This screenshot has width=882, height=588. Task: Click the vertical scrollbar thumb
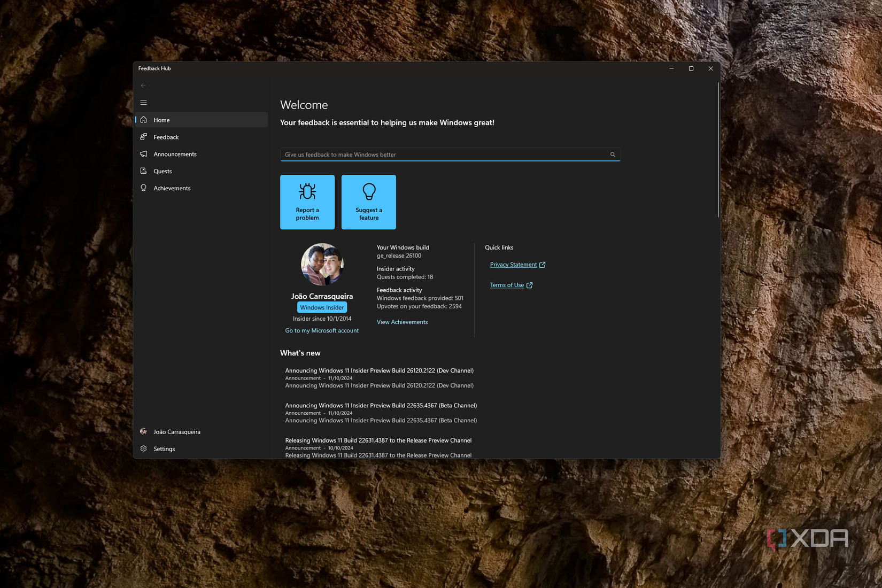pyautogui.click(x=718, y=150)
